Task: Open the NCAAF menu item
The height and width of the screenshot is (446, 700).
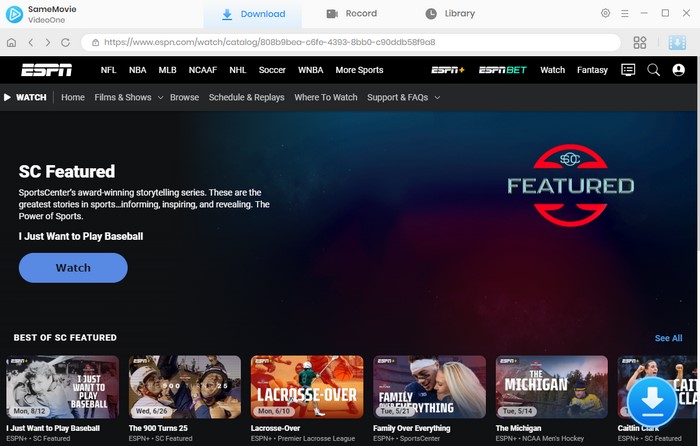Action: [203, 70]
